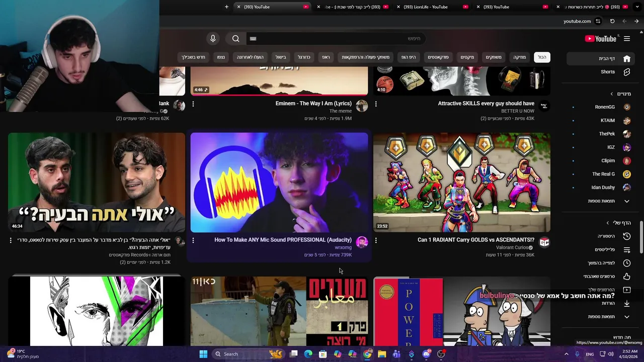644x362 pixels.
Task: Open the אולי אתה הבעיה podcast thumbnail
Action: tap(97, 183)
